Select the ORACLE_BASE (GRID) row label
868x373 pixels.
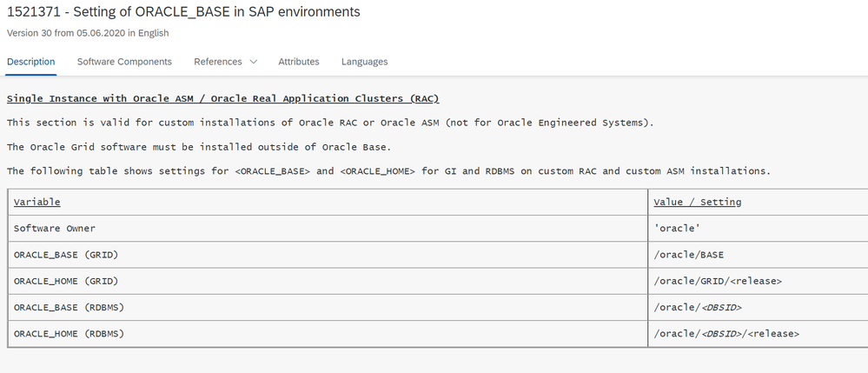pyautogui.click(x=66, y=254)
